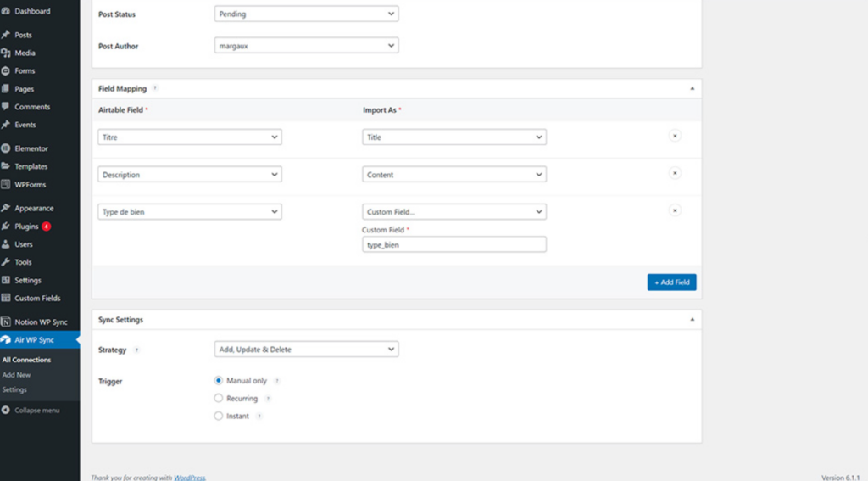Click the Add Field button
The image size is (868, 481).
point(671,282)
